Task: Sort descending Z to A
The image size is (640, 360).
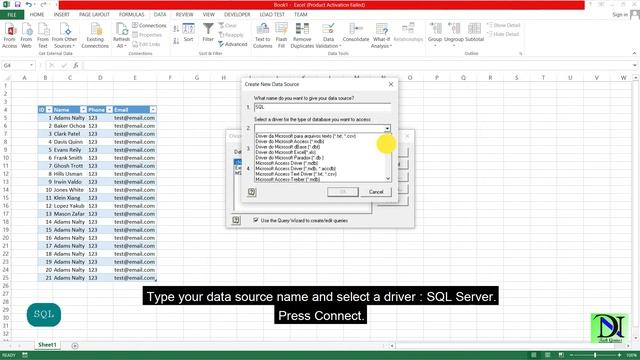Action: tap(176, 41)
